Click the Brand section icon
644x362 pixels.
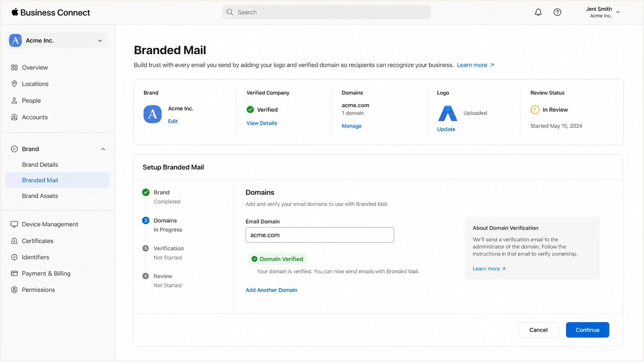click(x=14, y=149)
